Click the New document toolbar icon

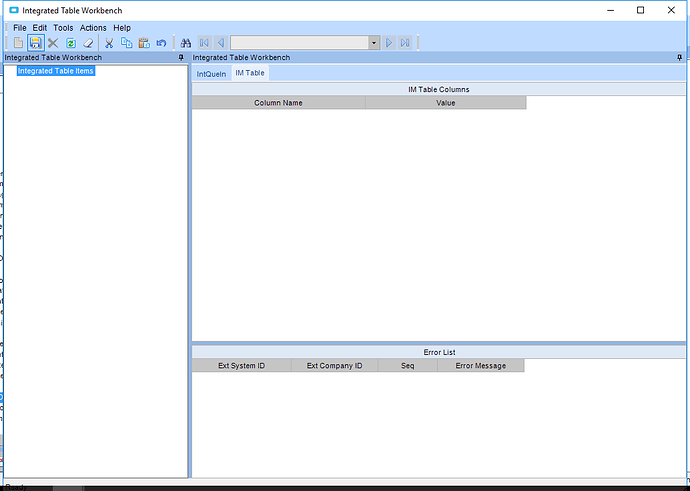point(18,43)
